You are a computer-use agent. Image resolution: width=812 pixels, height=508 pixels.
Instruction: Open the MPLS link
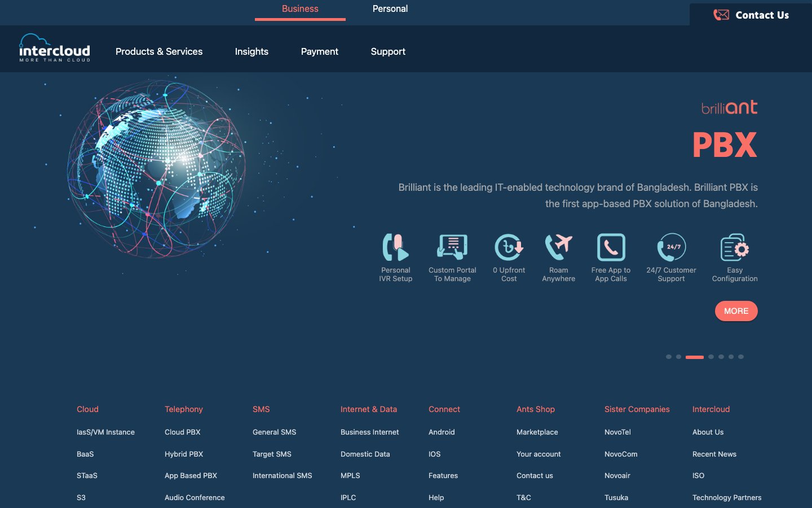[x=350, y=476]
